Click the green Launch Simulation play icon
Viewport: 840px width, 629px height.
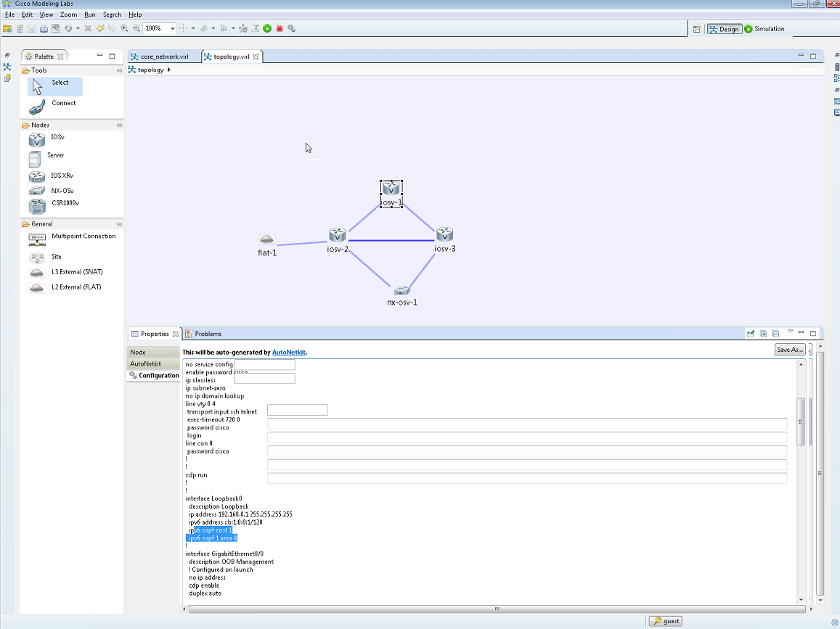267,28
